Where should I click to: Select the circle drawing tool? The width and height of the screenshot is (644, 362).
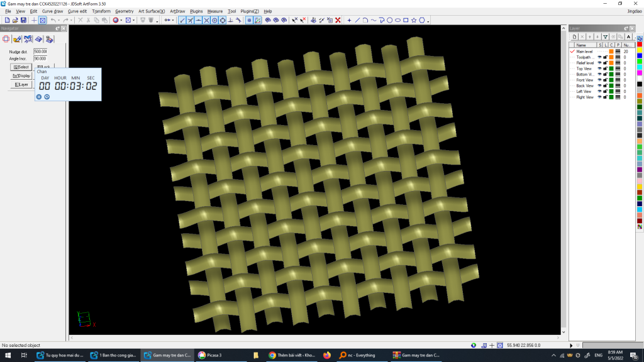(390, 20)
